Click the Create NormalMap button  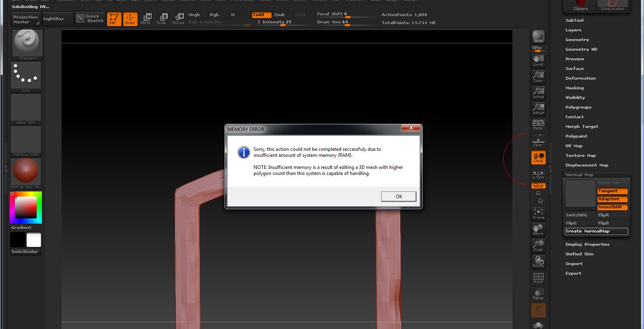597,231
